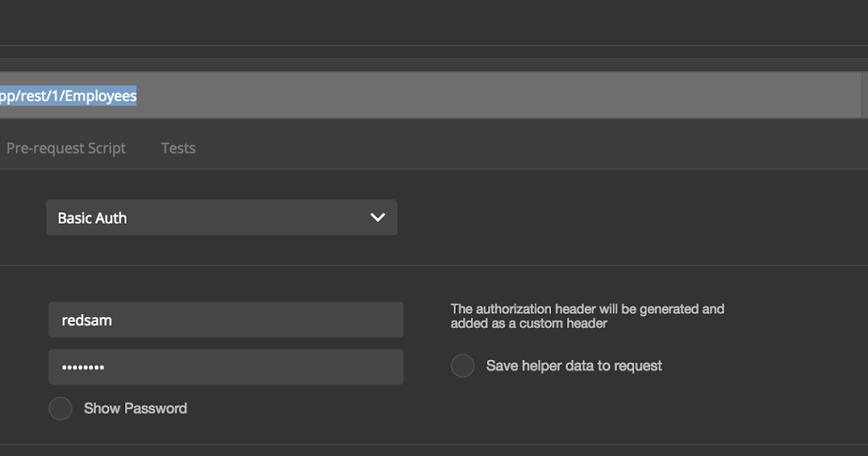Click the username field containing redsam
This screenshot has height=456, width=868.
click(226, 319)
